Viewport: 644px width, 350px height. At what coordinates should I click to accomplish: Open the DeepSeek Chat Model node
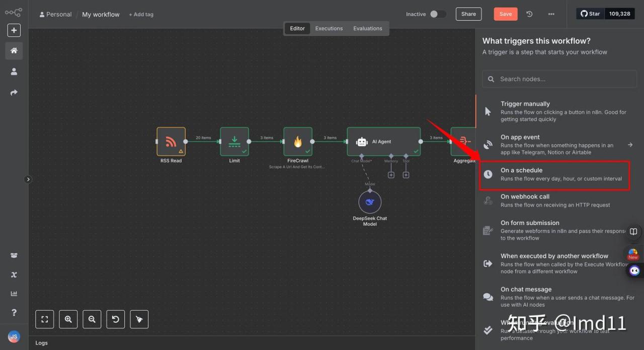pyautogui.click(x=370, y=202)
